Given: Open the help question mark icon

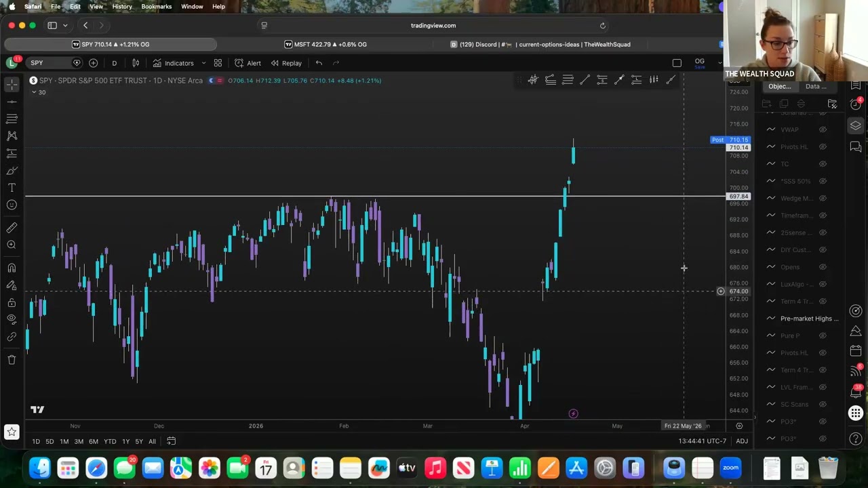Looking at the screenshot, I should tap(856, 439).
